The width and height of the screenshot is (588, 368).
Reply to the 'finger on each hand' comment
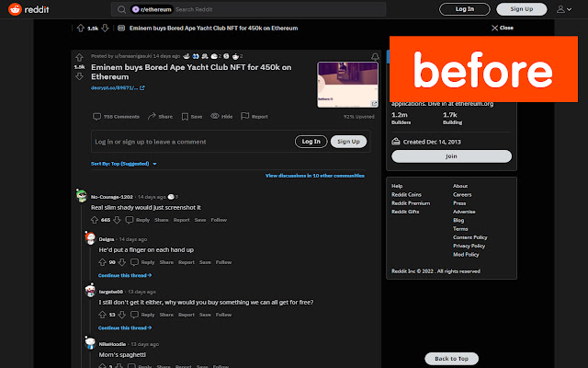click(x=142, y=262)
